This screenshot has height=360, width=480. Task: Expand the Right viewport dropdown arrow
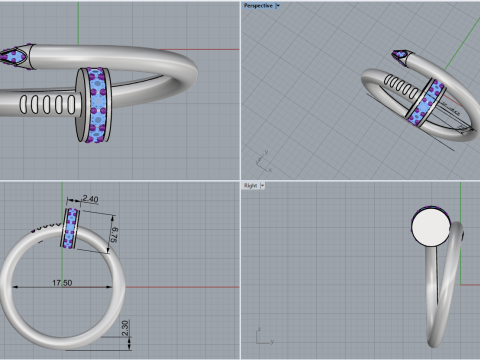click(262, 186)
